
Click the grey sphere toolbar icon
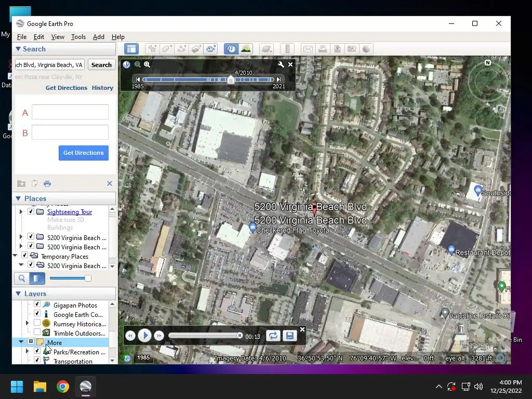click(x=366, y=49)
